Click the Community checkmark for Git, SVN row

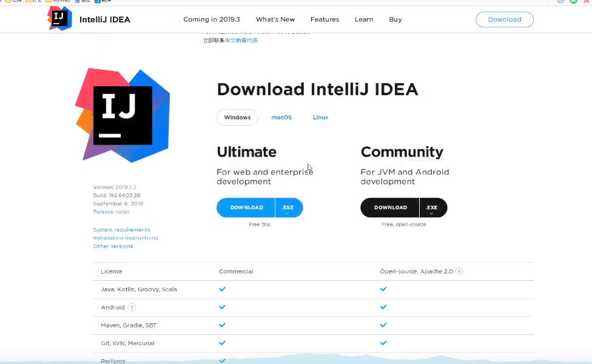tap(383, 343)
